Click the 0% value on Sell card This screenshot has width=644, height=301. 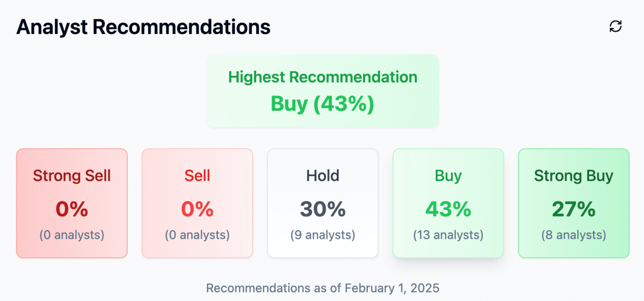click(197, 210)
